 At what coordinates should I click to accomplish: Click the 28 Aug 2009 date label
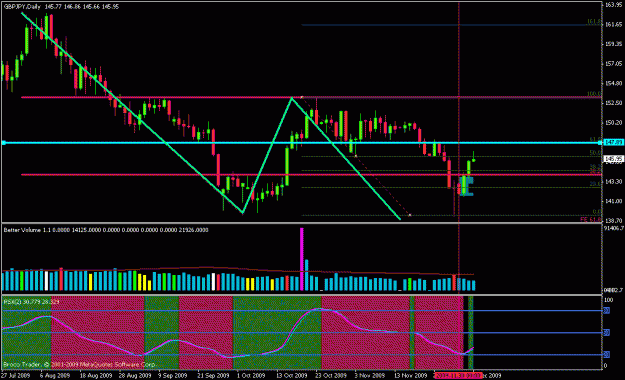pyautogui.click(x=135, y=376)
